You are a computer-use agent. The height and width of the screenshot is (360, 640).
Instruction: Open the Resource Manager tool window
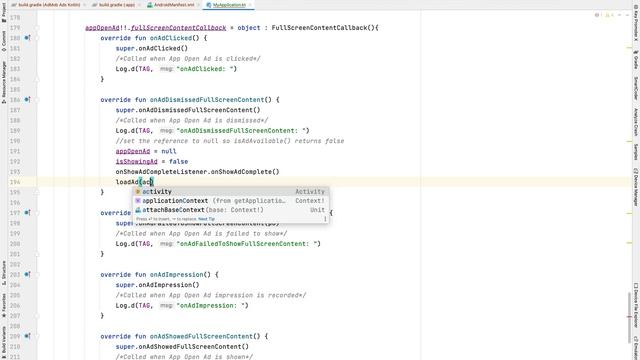click(x=4, y=82)
